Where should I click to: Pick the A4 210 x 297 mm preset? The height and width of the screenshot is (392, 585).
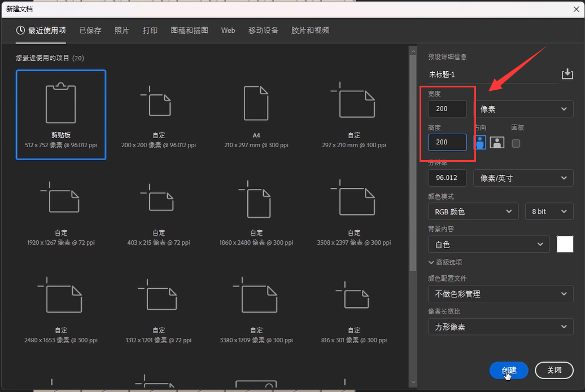pyautogui.click(x=256, y=114)
